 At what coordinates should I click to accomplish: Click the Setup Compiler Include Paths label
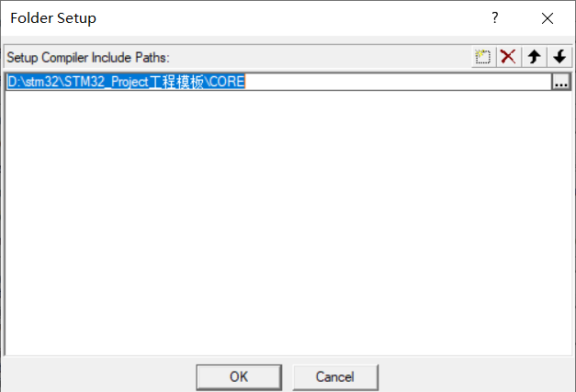click(x=88, y=58)
